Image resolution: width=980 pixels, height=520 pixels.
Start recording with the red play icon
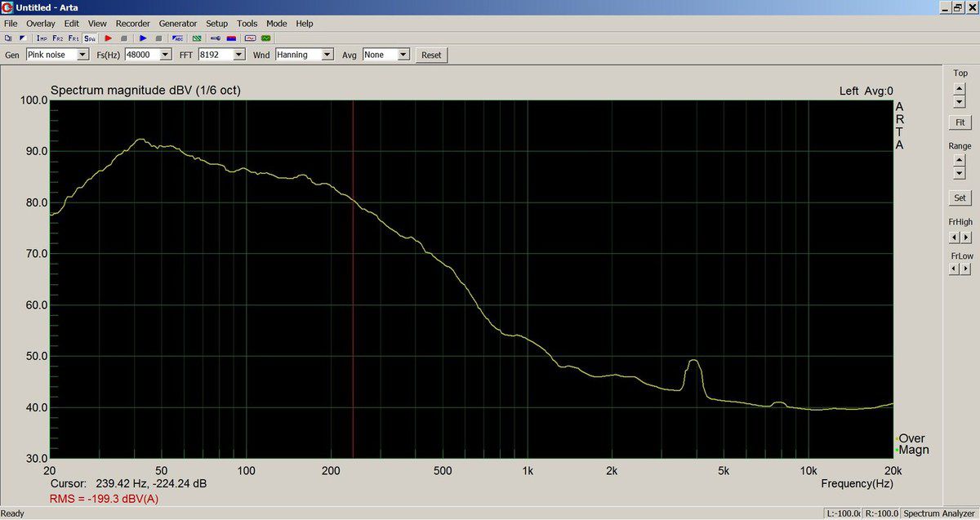tap(109, 38)
